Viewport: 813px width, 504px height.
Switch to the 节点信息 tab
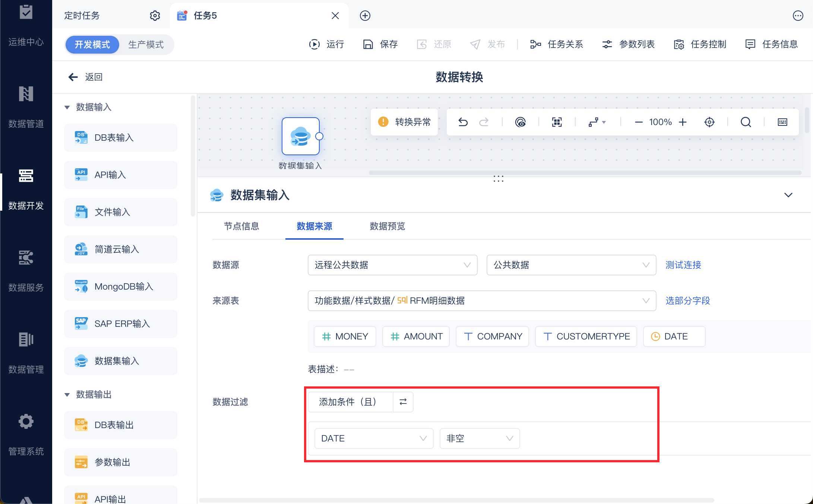tap(241, 226)
